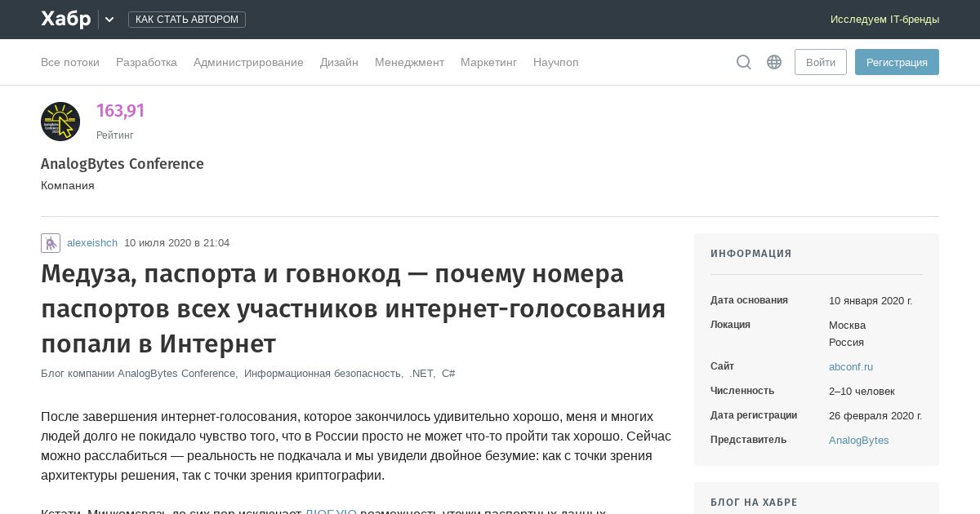This screenshot has width=980, height=514.
Task: Click the Москва location value
Action: click(x=848, y=326)
